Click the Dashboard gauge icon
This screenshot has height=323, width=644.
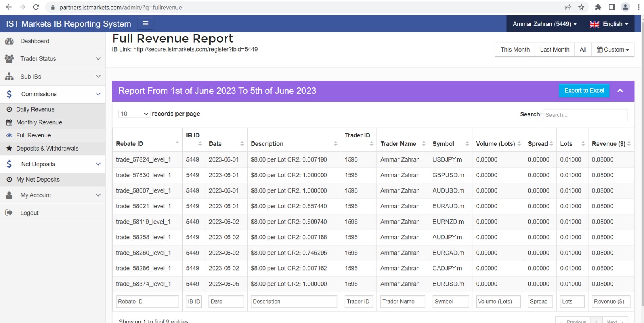9,41
